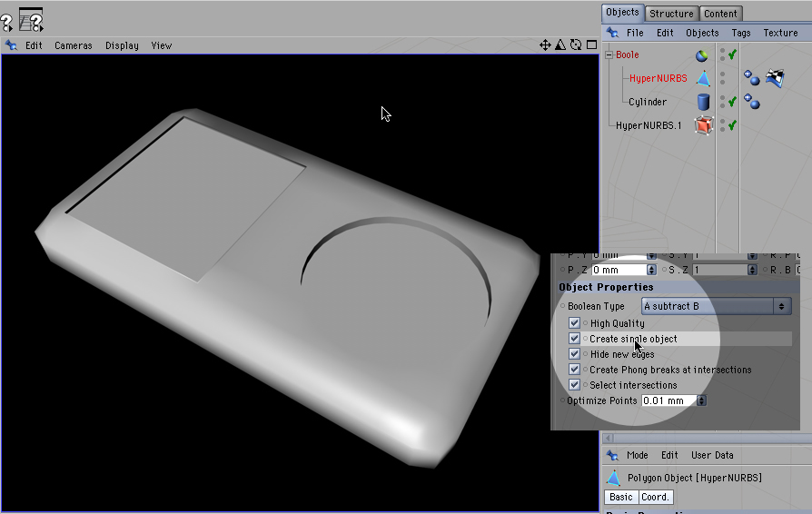This screenshot has width=812, height=514.
Task: Click the viewport zoom camera triangle icon
Action: [x=560, y=45]
